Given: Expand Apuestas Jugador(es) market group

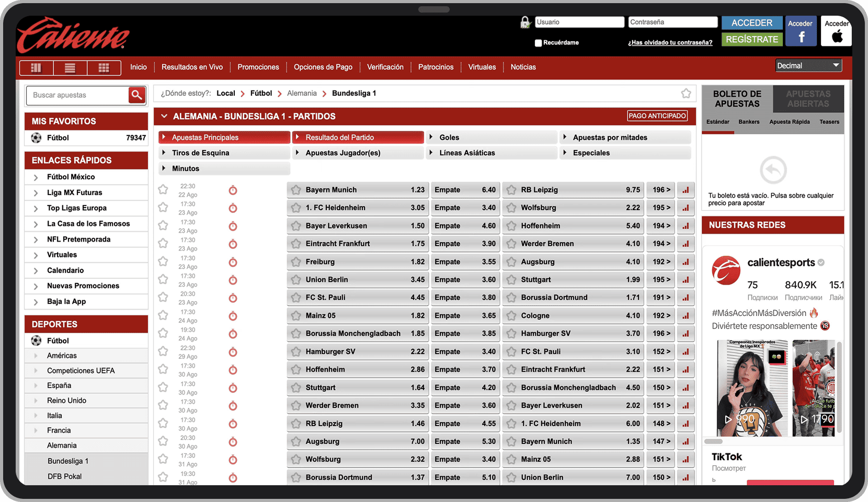Looking at the screenshot, I should [358, 153].
